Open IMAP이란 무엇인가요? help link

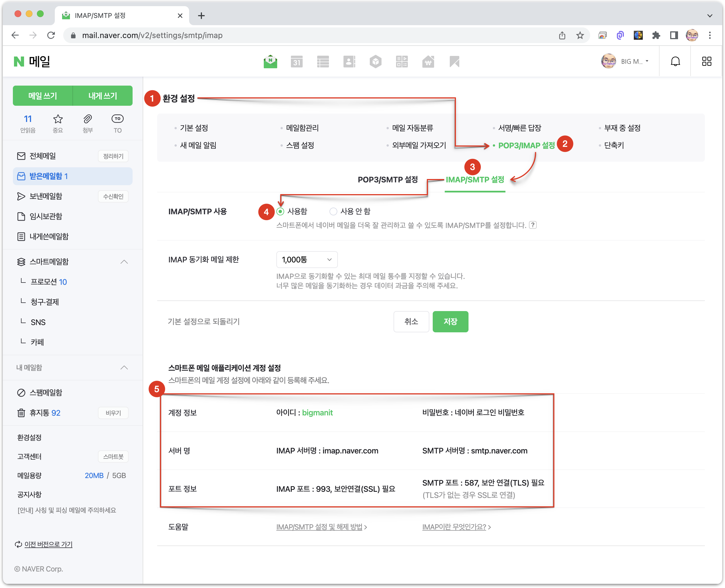(454, 527)
